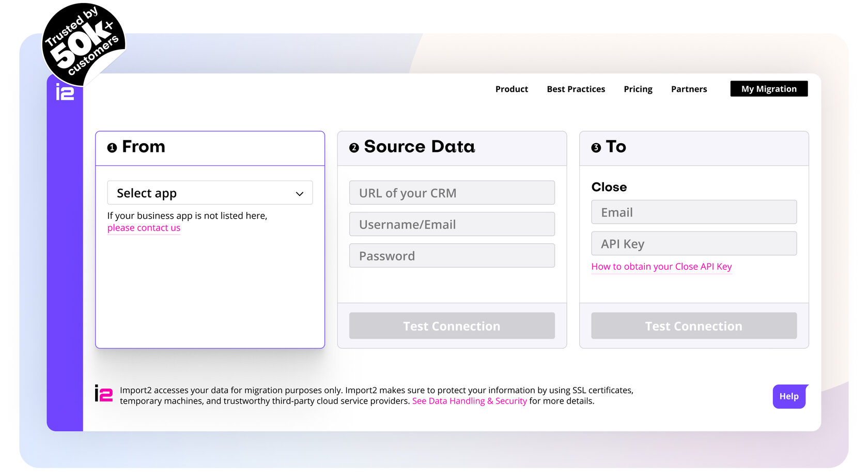Click the step 2 icon next to Source Data
Image resolution: width=868 pixels, height=476 pixels.
point(354,147)
